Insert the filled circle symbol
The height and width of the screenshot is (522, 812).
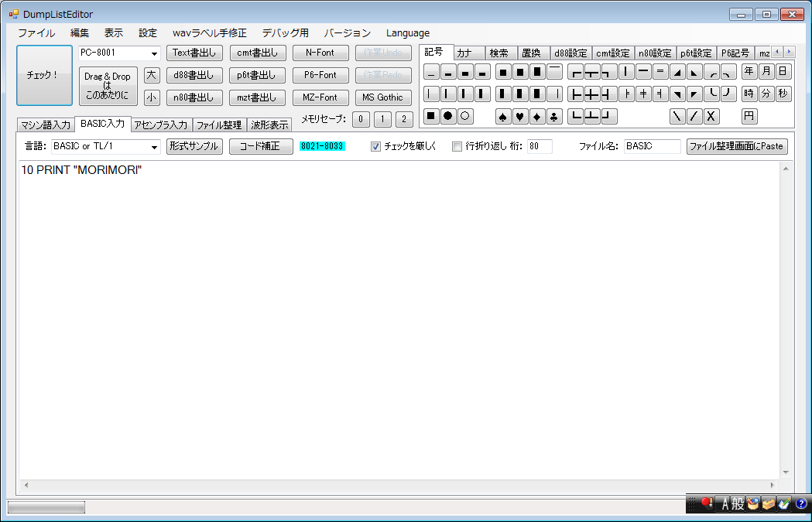click(x=448, y=117)
